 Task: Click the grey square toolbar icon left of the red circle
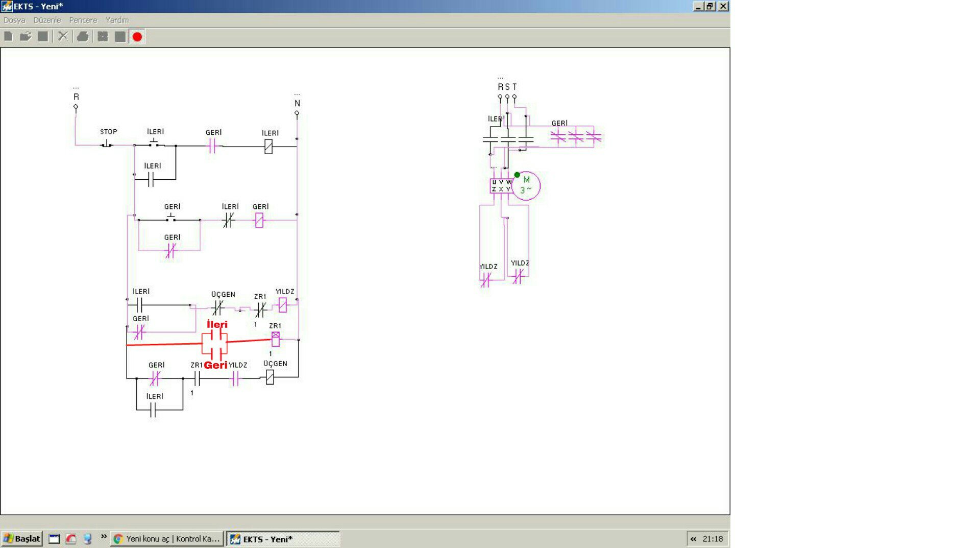tap(120, 36)
